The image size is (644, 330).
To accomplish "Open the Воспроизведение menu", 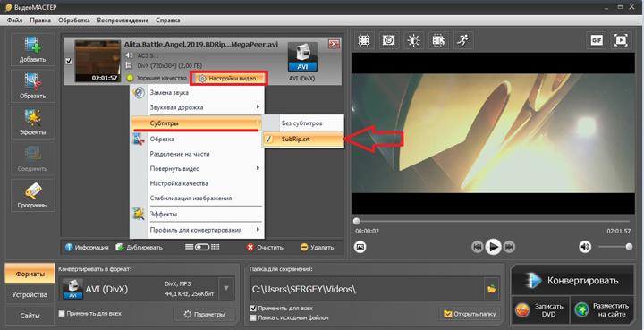I will pyautogui.click(x=123, y=20).
